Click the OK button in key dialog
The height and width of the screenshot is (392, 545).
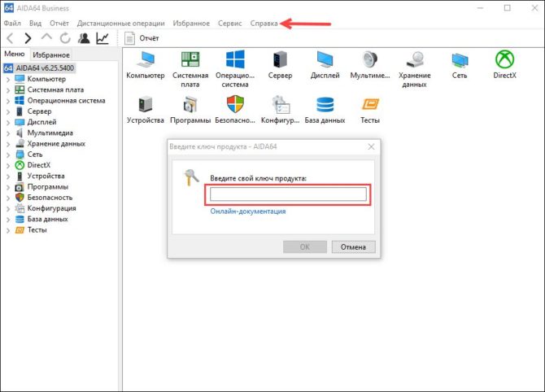305,246
